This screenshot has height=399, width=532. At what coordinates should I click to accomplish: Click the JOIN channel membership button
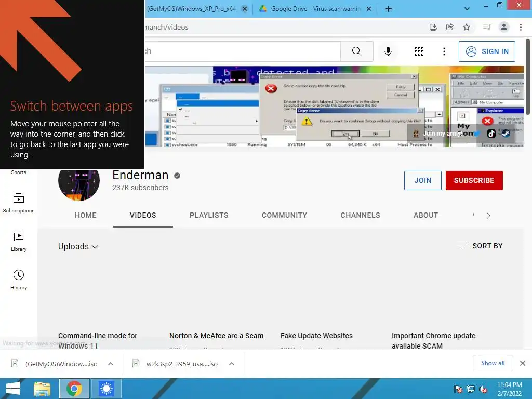click(422, 180)
